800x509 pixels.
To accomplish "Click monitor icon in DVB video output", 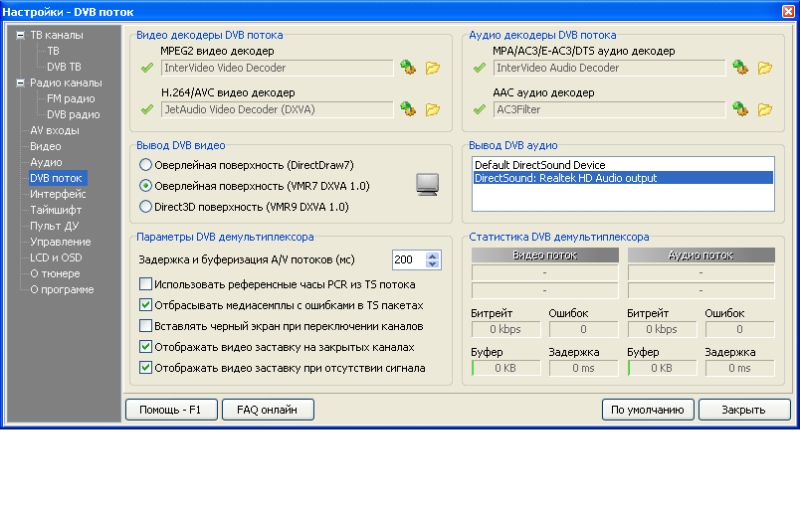I will point(428,184).
